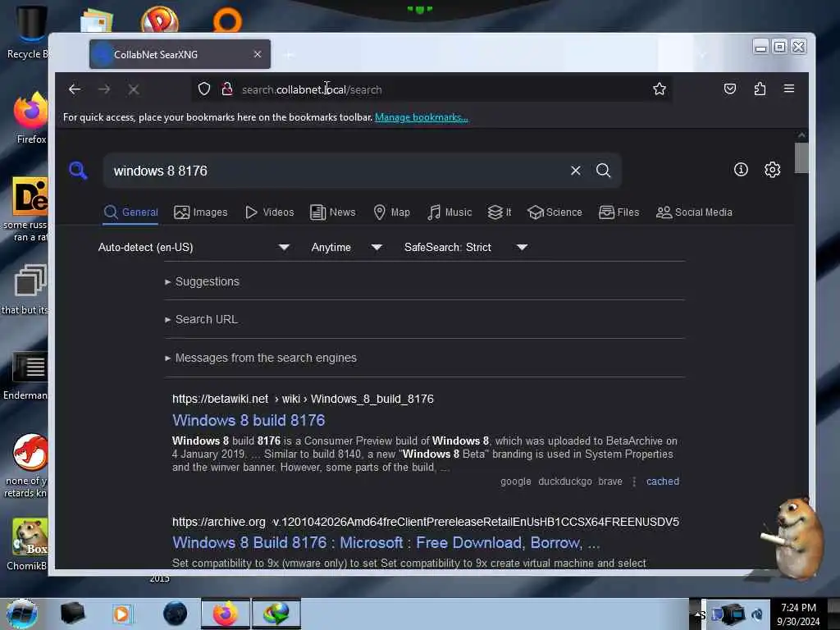Open the Enderman desktop icon
The image size is (840, 630).
pyautogui.click(x=27, y=375)
